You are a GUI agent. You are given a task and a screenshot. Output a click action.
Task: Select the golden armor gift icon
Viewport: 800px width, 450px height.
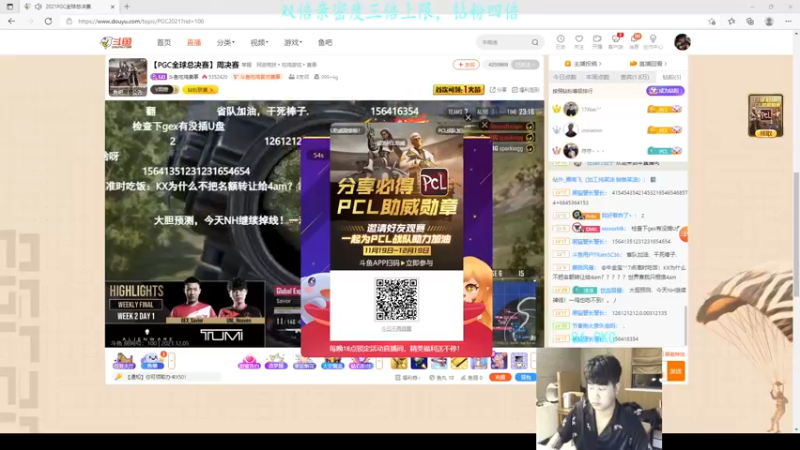[x=399, y=362]
